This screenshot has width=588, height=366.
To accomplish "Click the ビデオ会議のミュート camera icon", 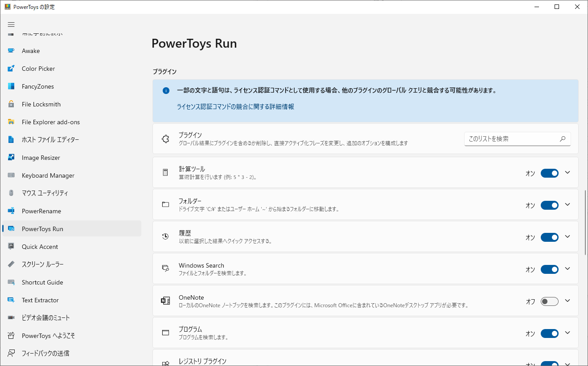I will [11, 318].
